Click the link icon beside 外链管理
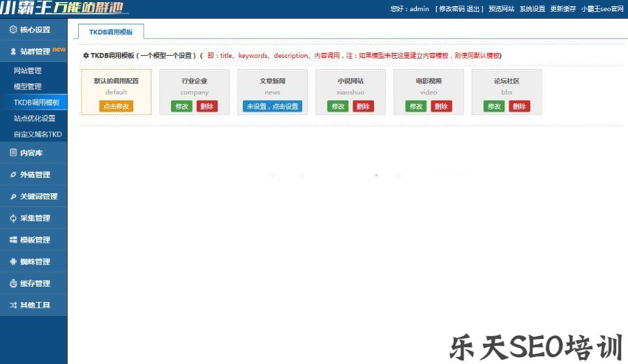Viewport: 628px width, 364px height. [x=13, y=174]
